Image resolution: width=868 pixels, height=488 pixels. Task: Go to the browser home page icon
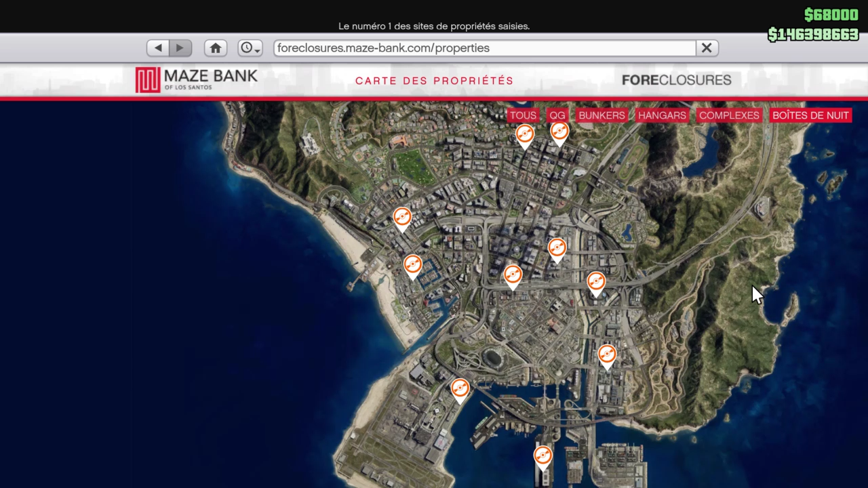coord(216,48)
